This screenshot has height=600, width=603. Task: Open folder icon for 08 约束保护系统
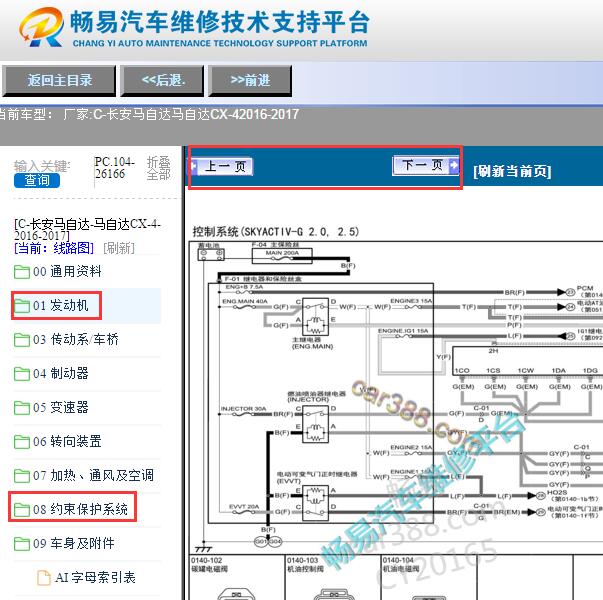[22, 509]
